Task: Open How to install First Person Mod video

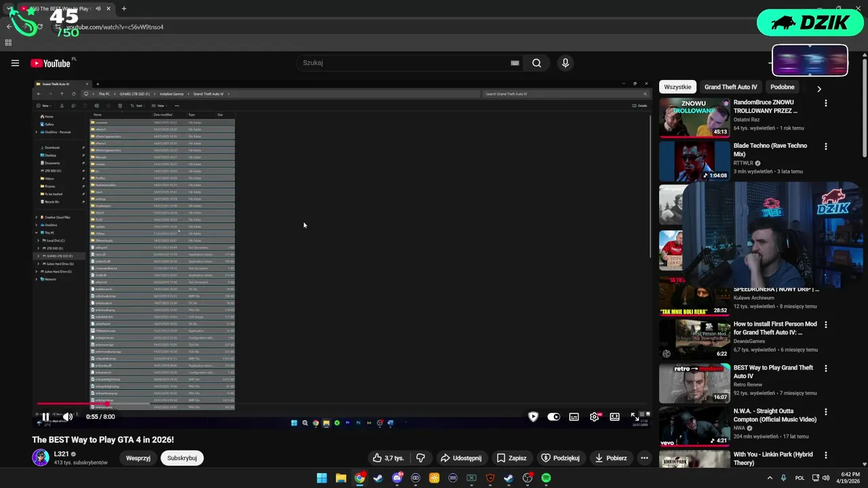Action: pos(694,338)
